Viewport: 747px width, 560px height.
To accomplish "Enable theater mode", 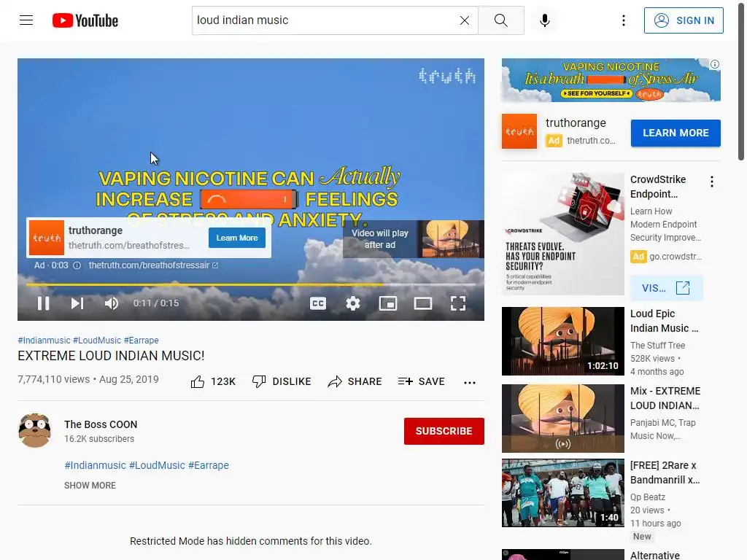I will pos(423,303).
